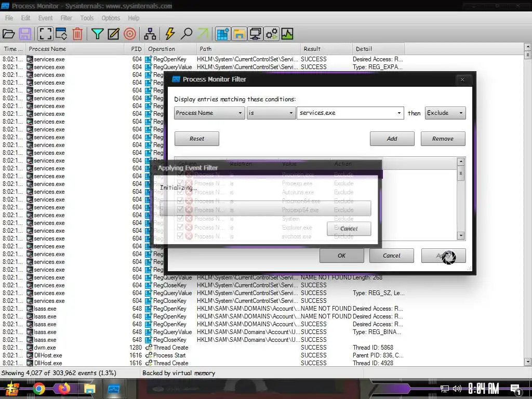The height and width of the screenshot is (399, 532).
Task: Toggle checkbox for Autoruns.exe filter row
Action: tap(180, 192)
